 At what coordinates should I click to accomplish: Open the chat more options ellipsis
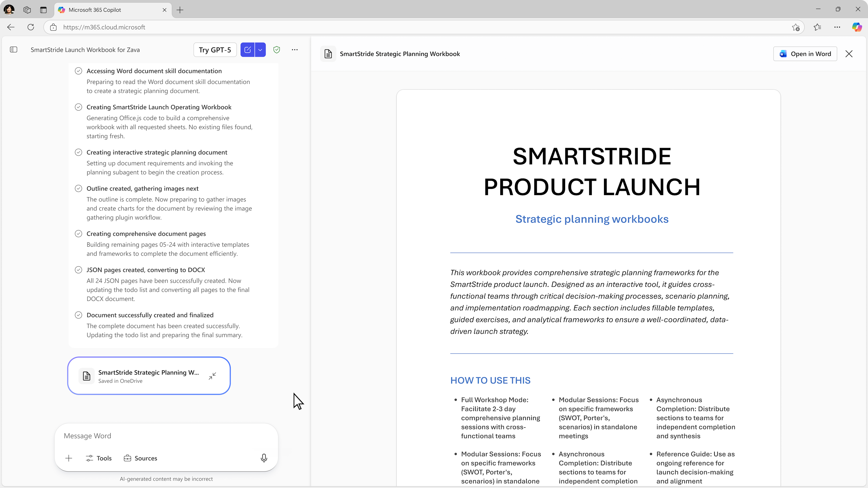click(295, 49)
